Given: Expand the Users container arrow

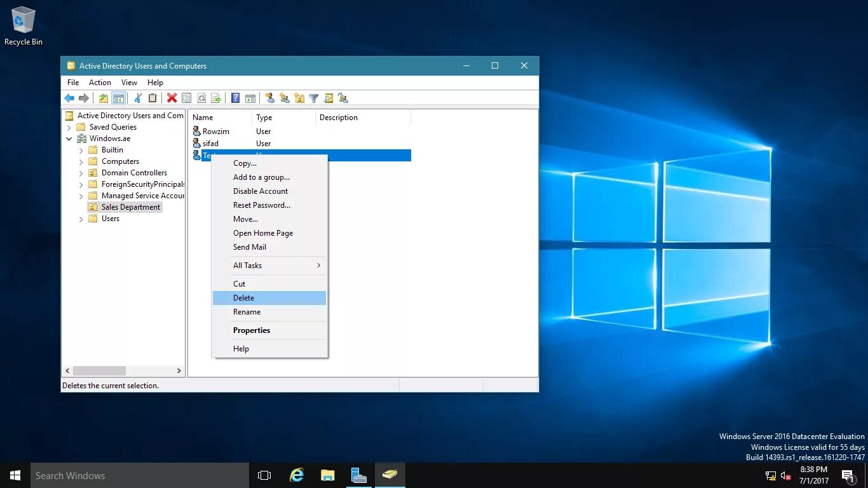Looking at the screenshot, I should tap(81, 219).
